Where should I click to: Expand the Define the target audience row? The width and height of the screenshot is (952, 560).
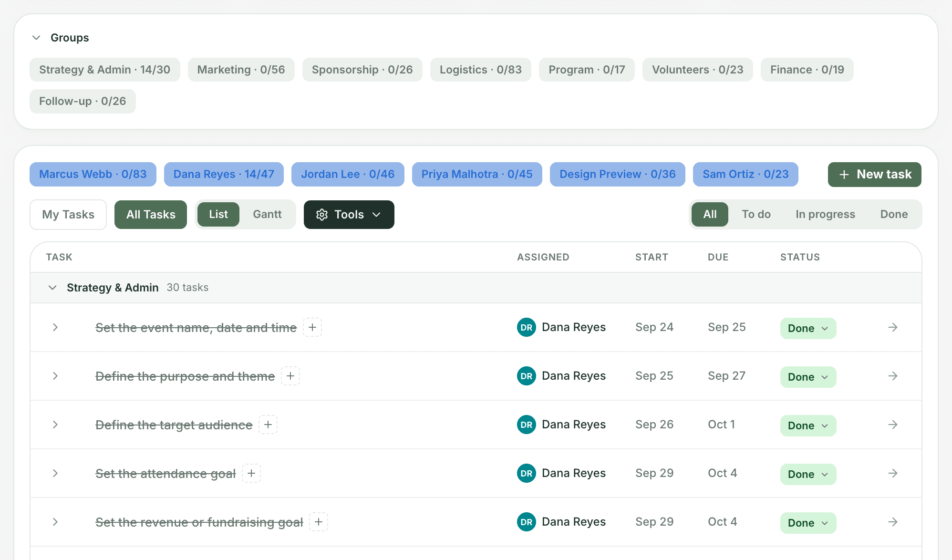(x=55, y=425)
